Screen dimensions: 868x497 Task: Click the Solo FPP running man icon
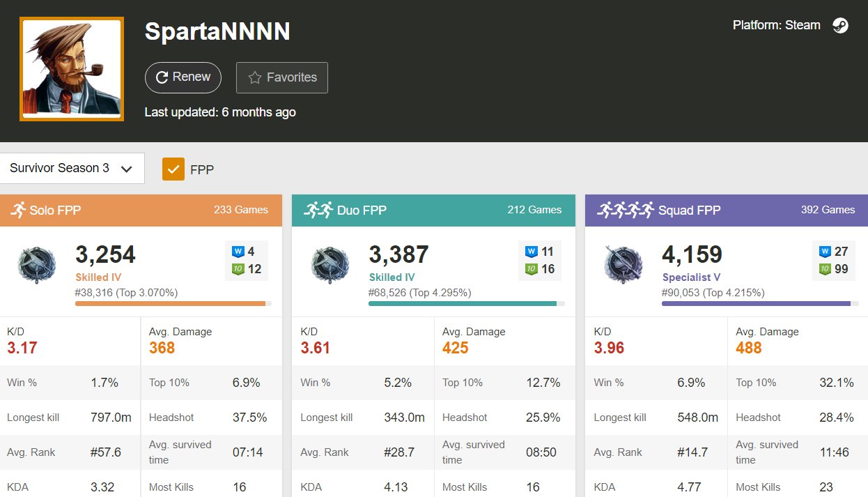point(17,210)
